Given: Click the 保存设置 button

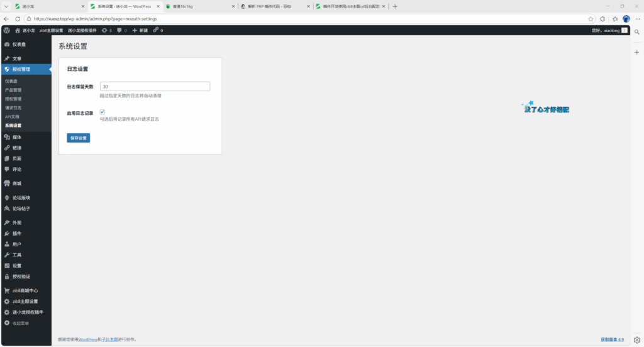Looking at the screenshot, I should coord(79,138).
